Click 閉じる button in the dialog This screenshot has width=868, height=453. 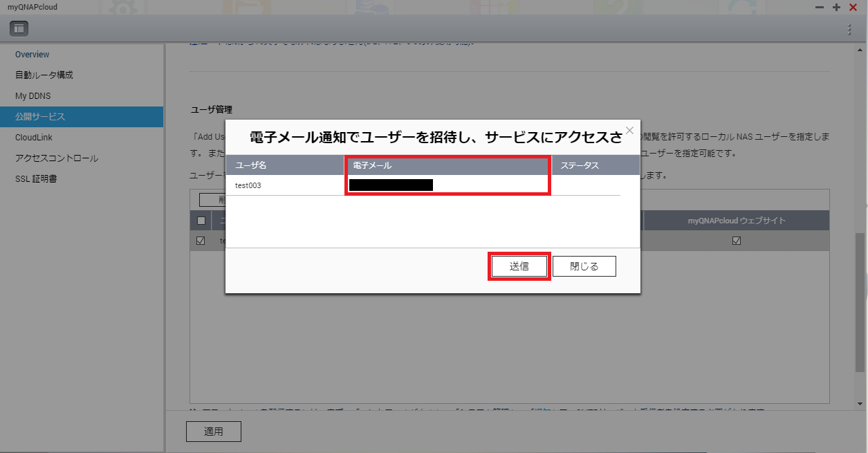click(584, 266)
